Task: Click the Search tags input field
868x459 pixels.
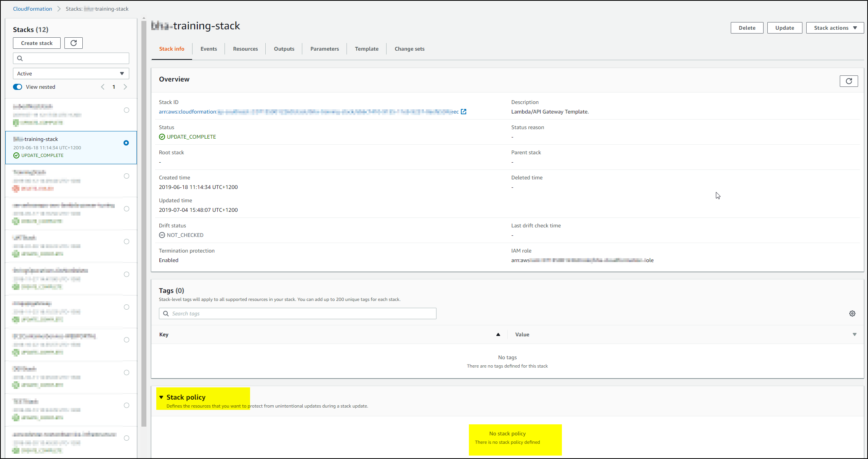Action: point(297,313)
